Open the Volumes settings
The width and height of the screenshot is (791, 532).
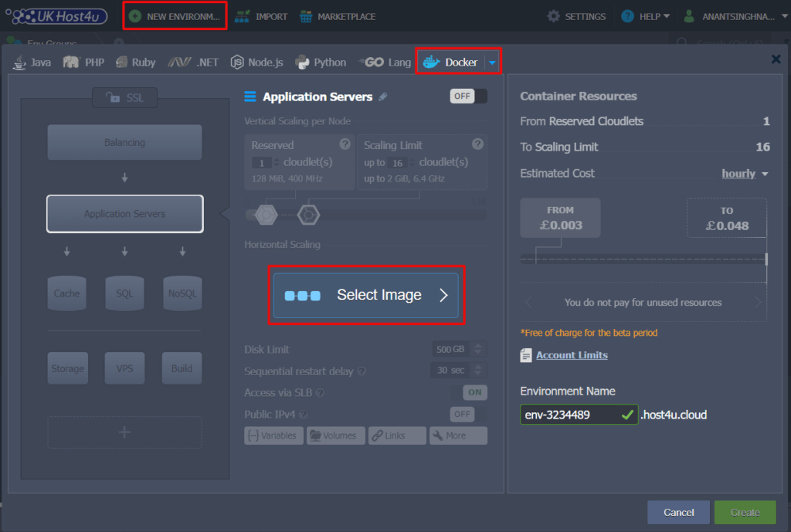[x=335, y=435]
